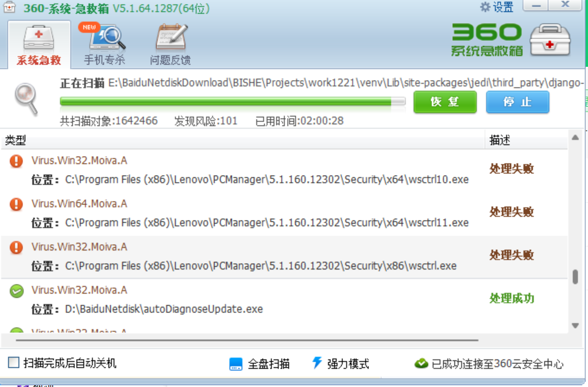Click the 共扫描对象:1642466 count
This screenshot has width=588, height=387.
[x=109, y=121]
